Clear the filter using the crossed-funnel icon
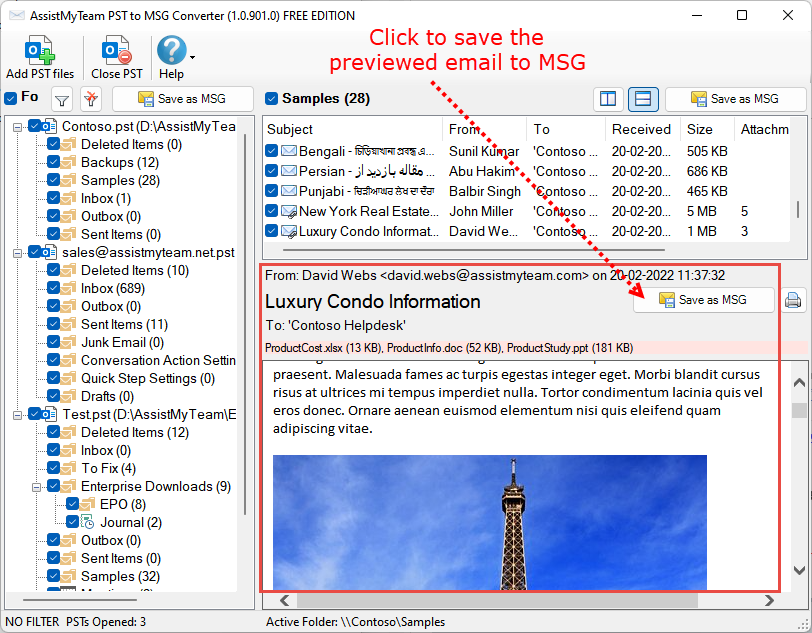The height and width of the screenshot is (633, 812). [91, 99]
